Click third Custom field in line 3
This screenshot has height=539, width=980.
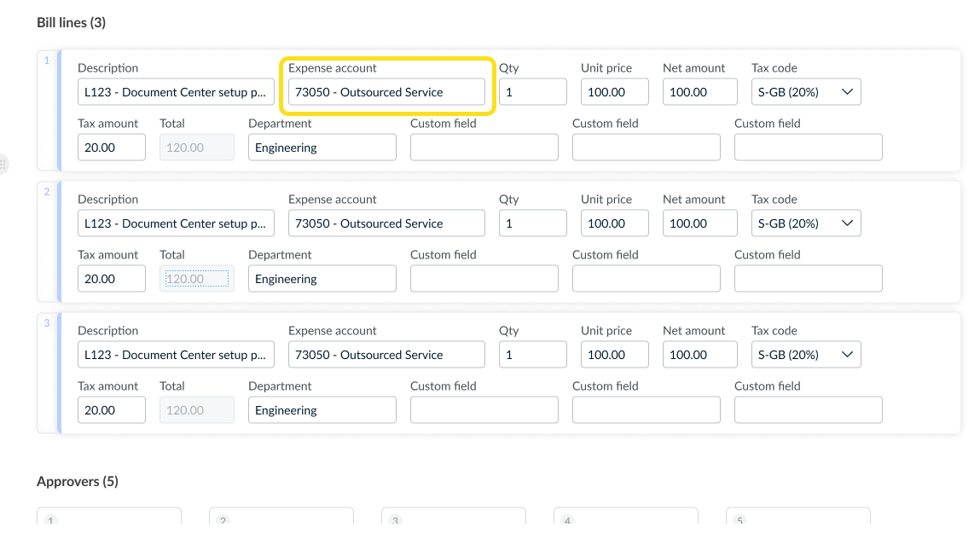click(808, 410)
